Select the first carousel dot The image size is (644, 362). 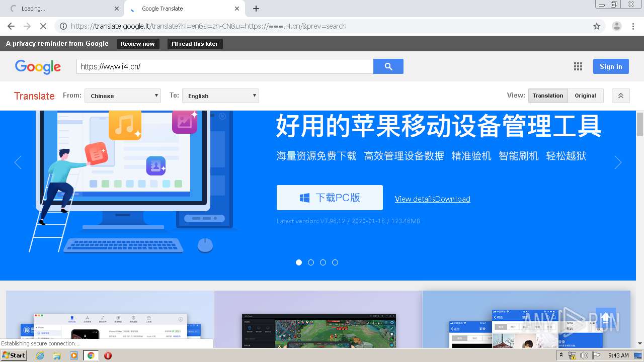pyautogui.click(x=299, y=262)
